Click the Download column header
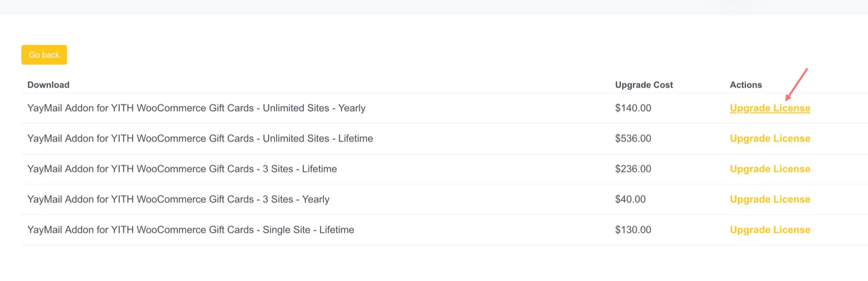 tap(48, 85)
